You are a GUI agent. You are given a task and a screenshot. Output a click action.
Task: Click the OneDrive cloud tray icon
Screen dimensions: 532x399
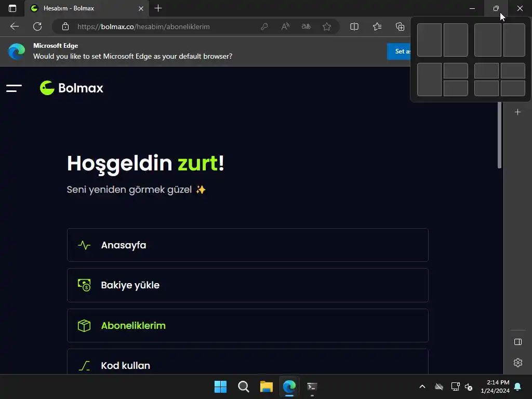(x=439, y=387)
